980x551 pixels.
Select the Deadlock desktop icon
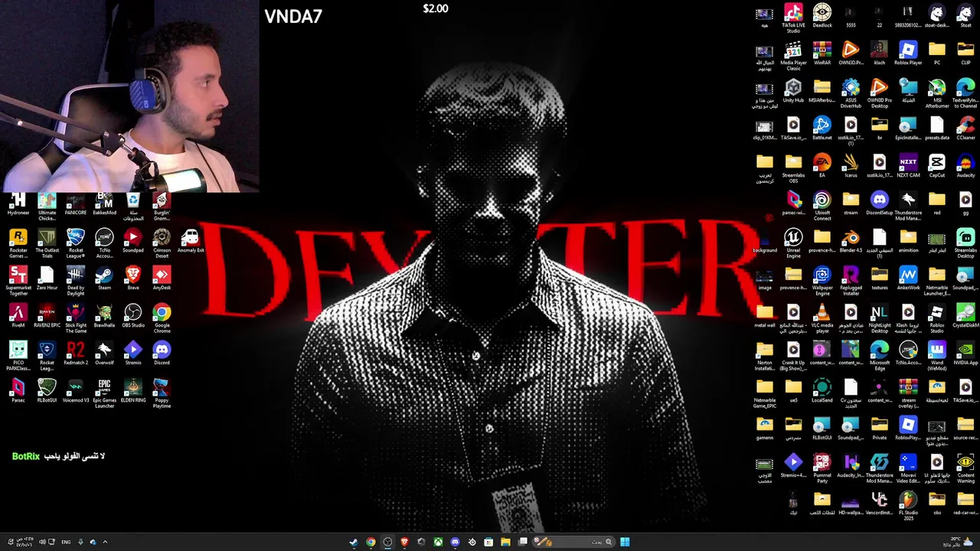tap(822, 16)
